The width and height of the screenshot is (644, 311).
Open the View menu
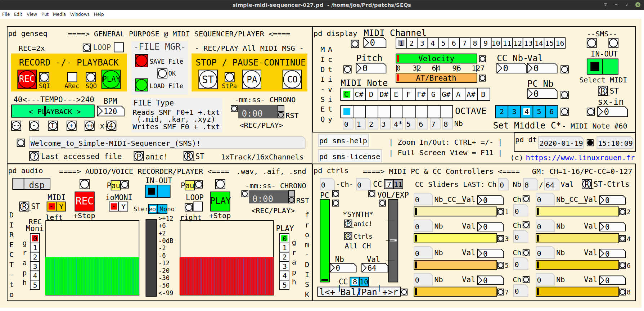[x=32, y=14]
